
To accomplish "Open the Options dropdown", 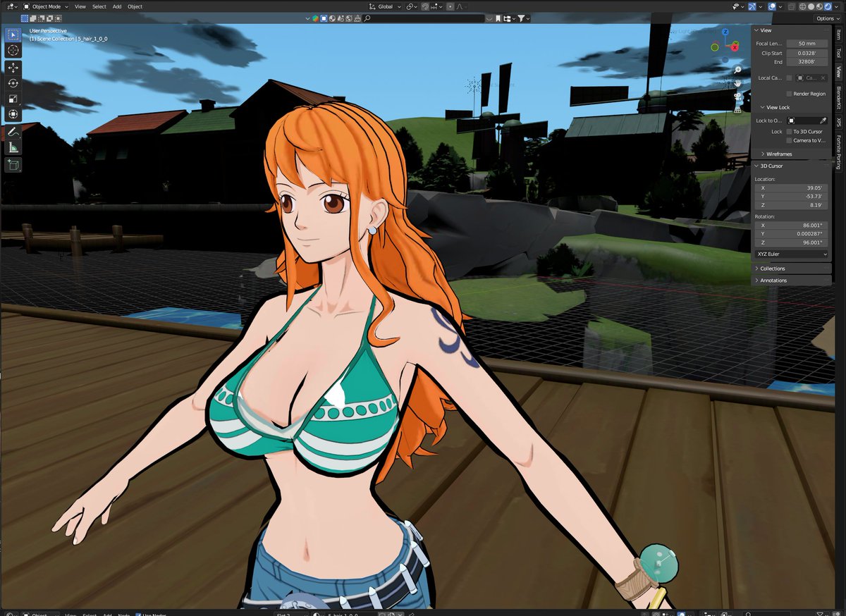I will 828,18.
